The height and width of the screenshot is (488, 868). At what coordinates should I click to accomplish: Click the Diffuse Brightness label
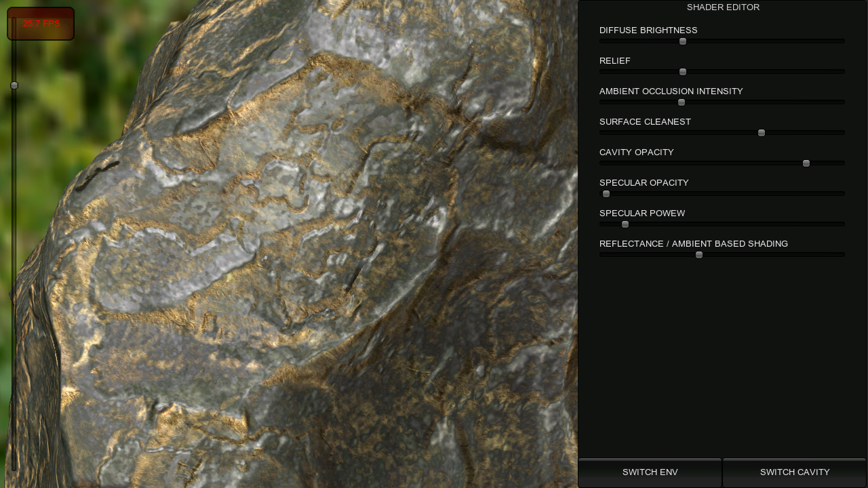coord(648,30)
